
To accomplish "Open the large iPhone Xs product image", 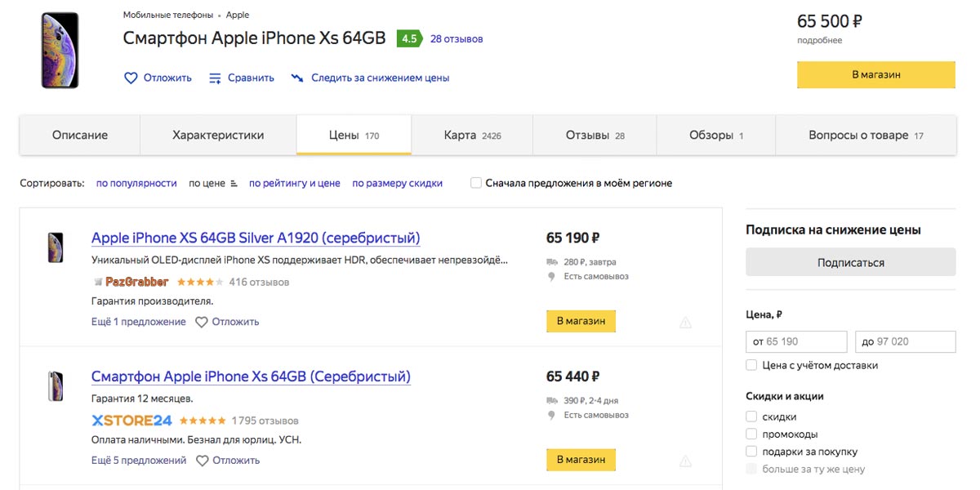I will [60, 51].
